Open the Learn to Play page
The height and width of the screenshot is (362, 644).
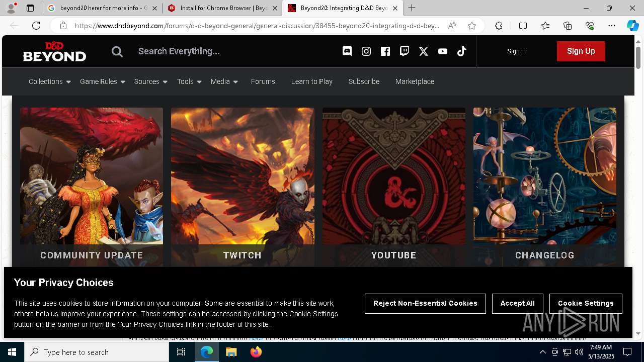pyautogui.click(x=312, y=81)
